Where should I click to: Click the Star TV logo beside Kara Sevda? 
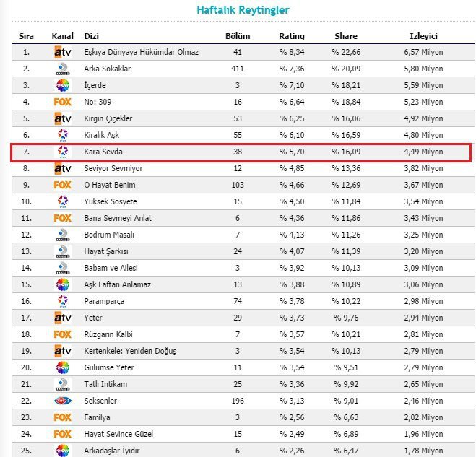[63, 152]
